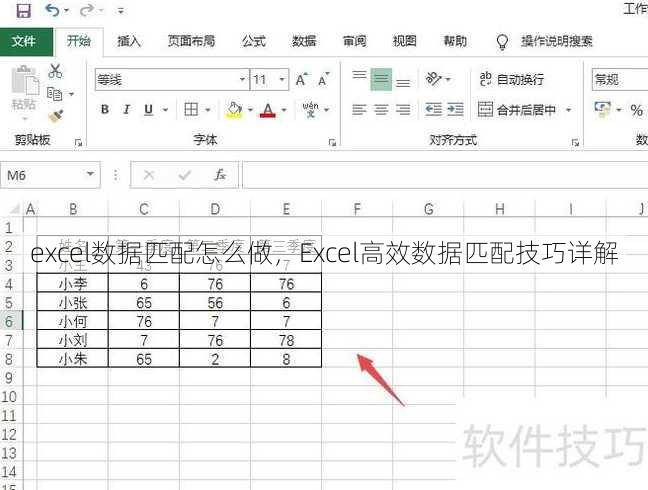This screenshot has width=648, height=490.
Task: Click the Undo arrow icon
Action: 52,10
